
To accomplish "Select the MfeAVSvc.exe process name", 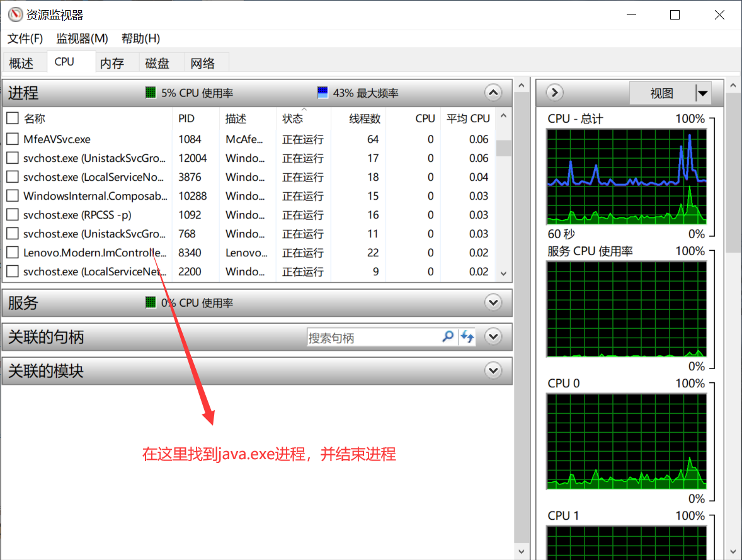I will (57, 139).
